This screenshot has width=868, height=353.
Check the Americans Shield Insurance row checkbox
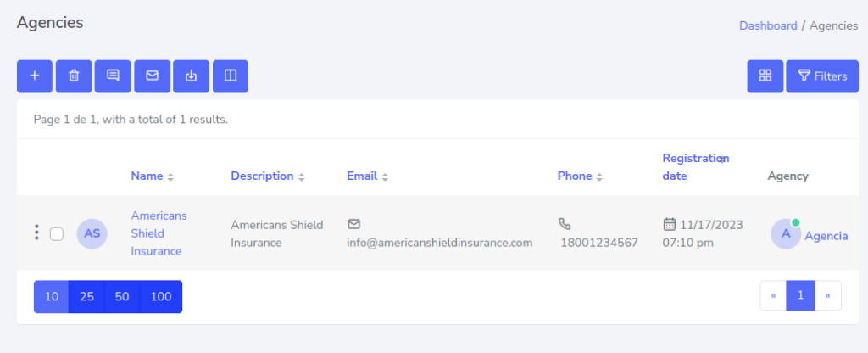[x=57, y=233]
